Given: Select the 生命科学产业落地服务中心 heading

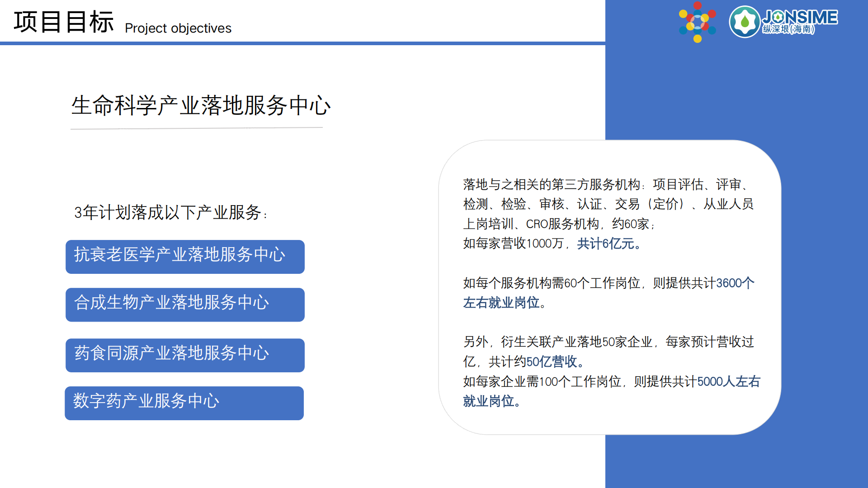Looking at the screenshot, I should [x=201, y=105].
